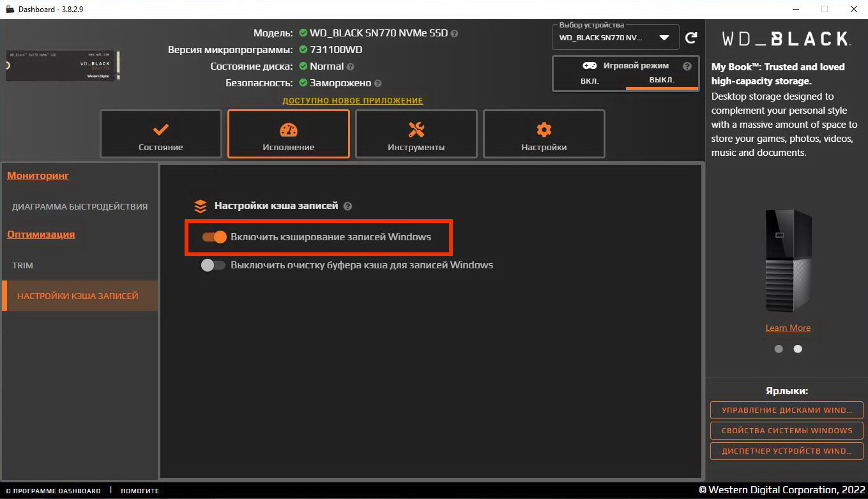Open the Инструменты tab

tap(416, 134)
